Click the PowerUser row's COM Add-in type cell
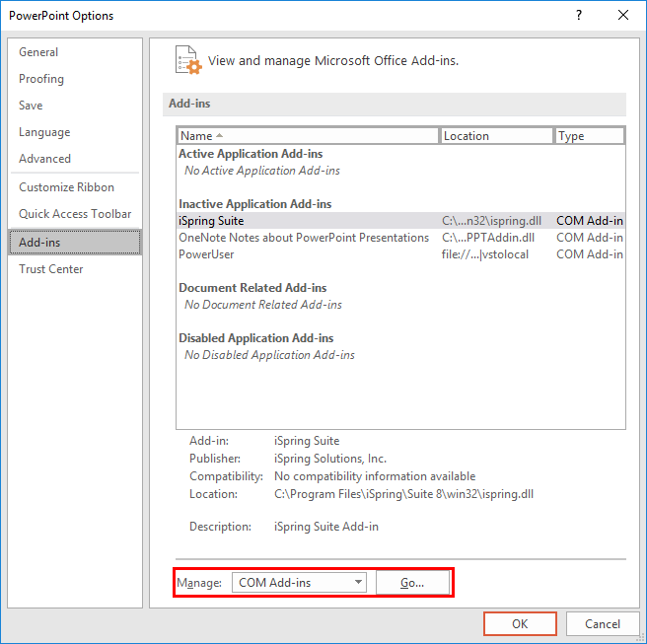Viewport: 647px width, 644px height. coord(590,254)
